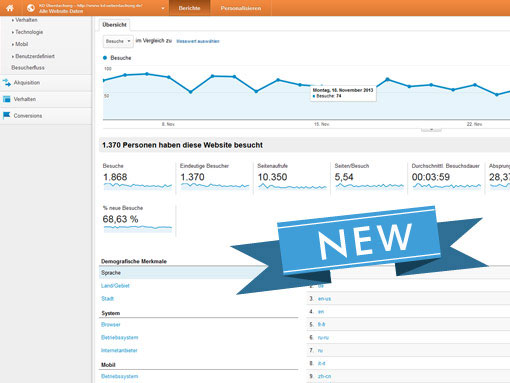510x383 pixels.
Task: Click the % neue Besuche 68,63 % metric
Action: point(137,219)
